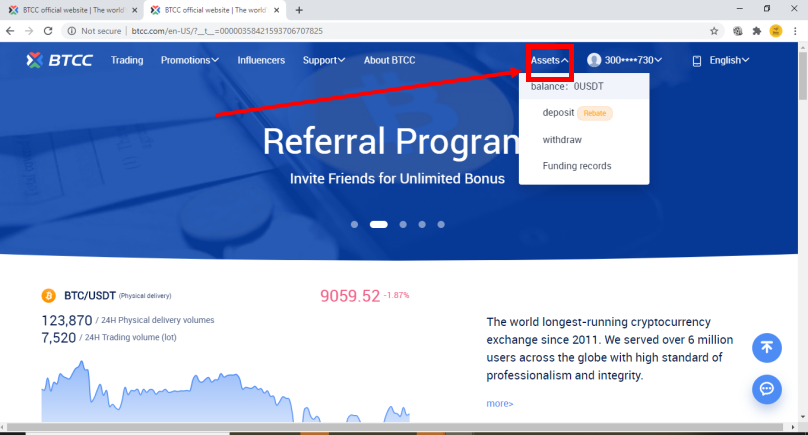Image resolution: width=808 pixels, height=435 pixels.
Task: Expand the Promotions dropdown
Action: pos(190,60)
